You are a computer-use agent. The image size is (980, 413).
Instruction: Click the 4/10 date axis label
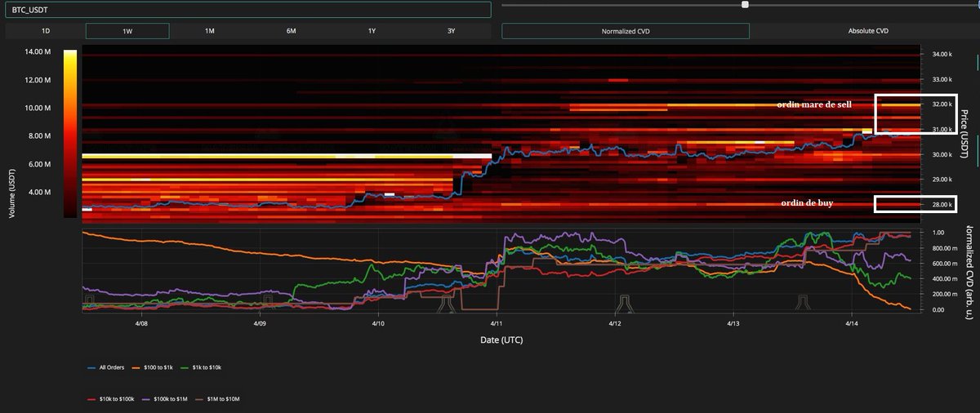pos(377,322)
